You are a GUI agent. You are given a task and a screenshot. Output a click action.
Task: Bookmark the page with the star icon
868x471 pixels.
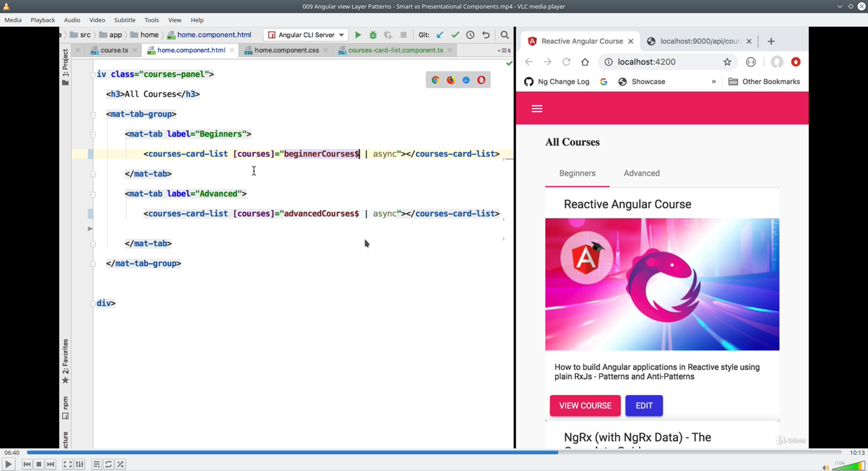727,62
